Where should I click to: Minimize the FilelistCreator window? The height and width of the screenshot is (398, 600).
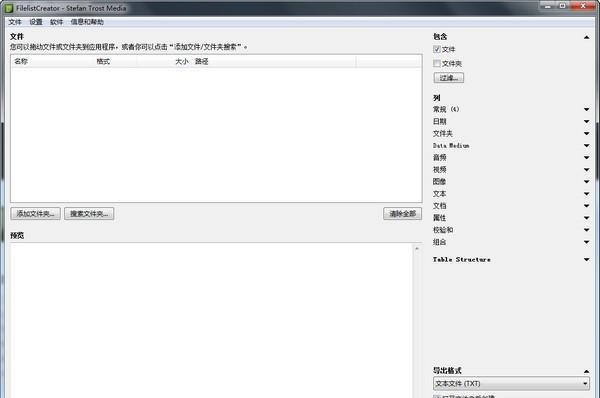pyautogui.click(x=548, y=5)
